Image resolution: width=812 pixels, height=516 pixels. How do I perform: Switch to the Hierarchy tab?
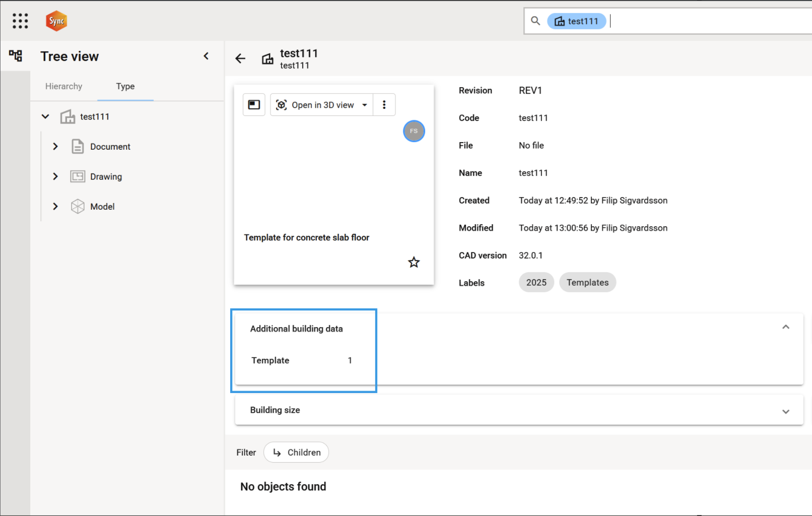click(63, 86)
